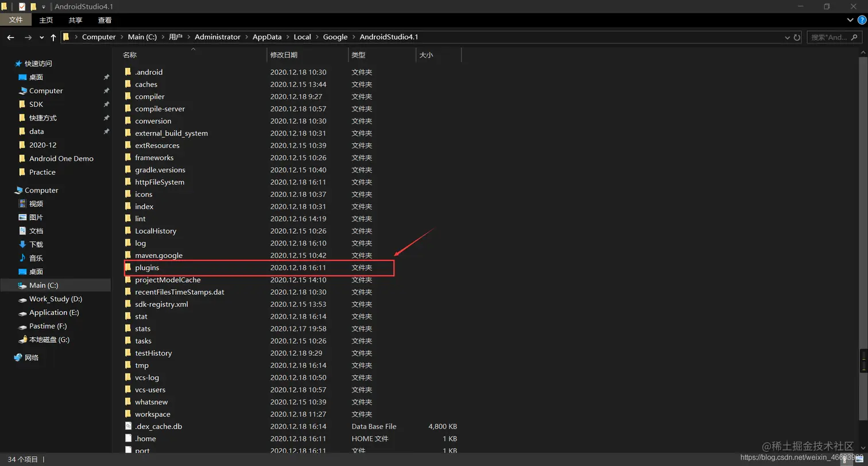Open Android One Demo in sidebar
This screenshot has height=466, width=868.
point(61,159)
